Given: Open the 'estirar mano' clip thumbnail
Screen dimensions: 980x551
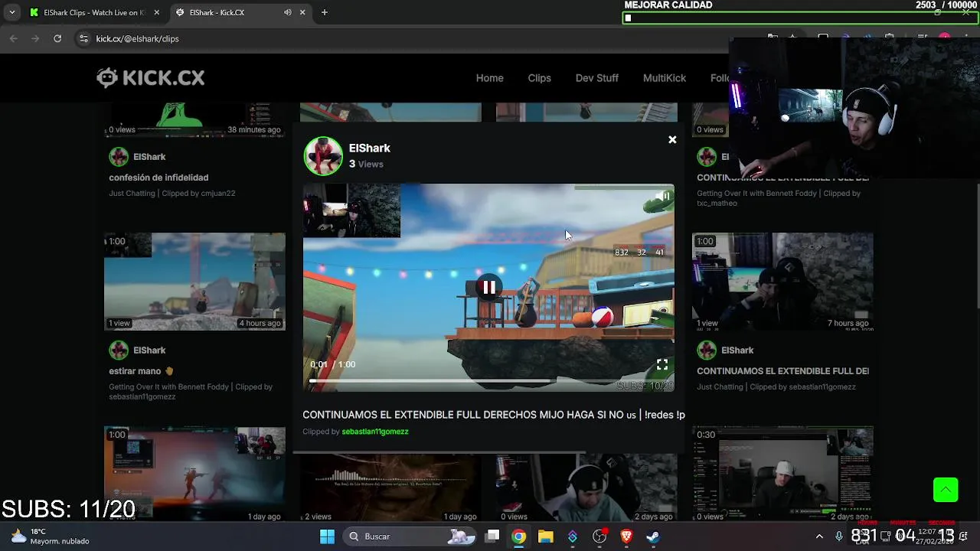Looking at the screenshot, I should tap(194, 282).
